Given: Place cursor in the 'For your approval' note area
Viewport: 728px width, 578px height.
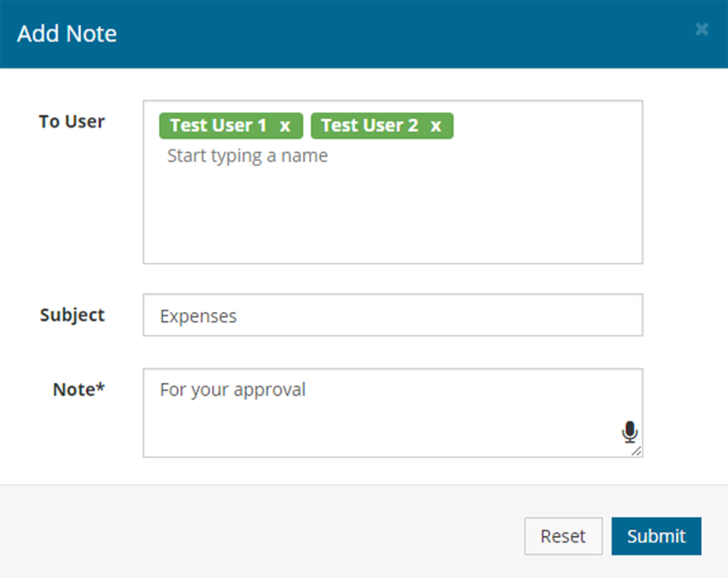Looking at the screenshot, I should click(x=364, y=389).
